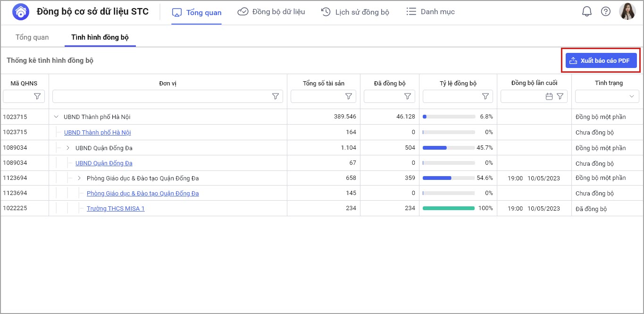
Task: Click the 100% green sync progress bar
Action: 448,208
